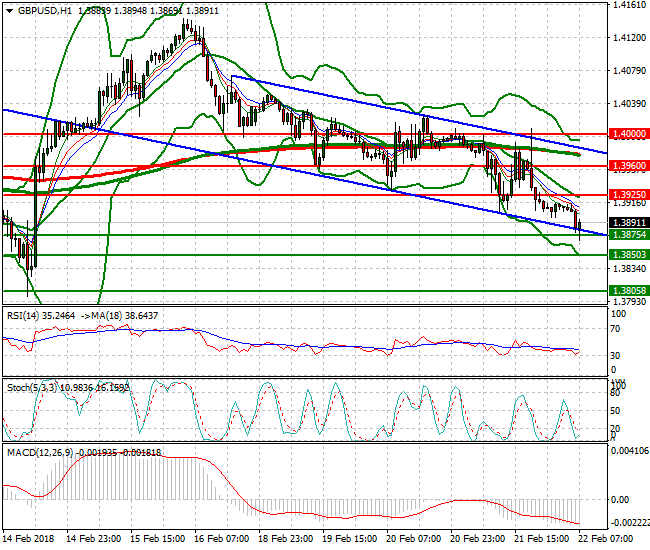
Task: Click the -0.002222 MACD scale value
Action: 630,522
